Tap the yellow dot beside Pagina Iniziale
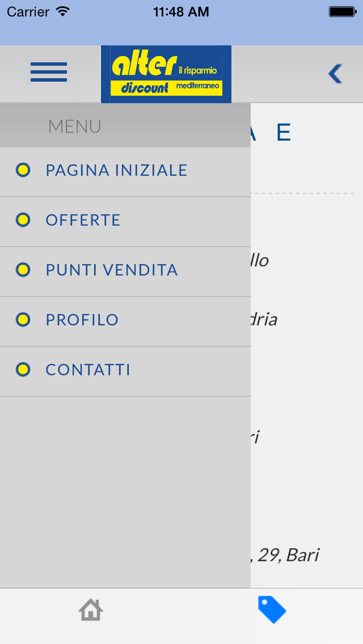This screenshot has width=363, height=644. (x=23, y=170)
